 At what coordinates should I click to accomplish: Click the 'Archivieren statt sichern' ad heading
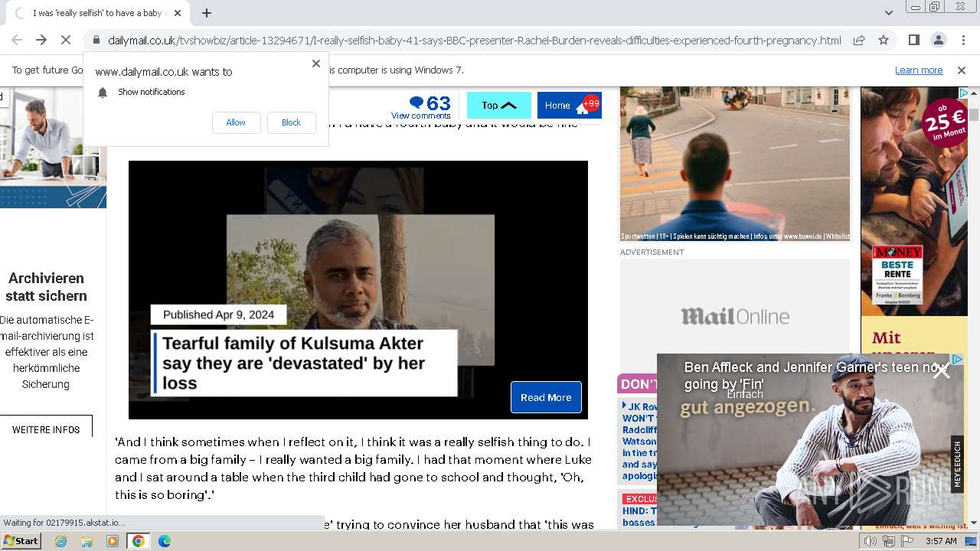[x=46, y=287]
